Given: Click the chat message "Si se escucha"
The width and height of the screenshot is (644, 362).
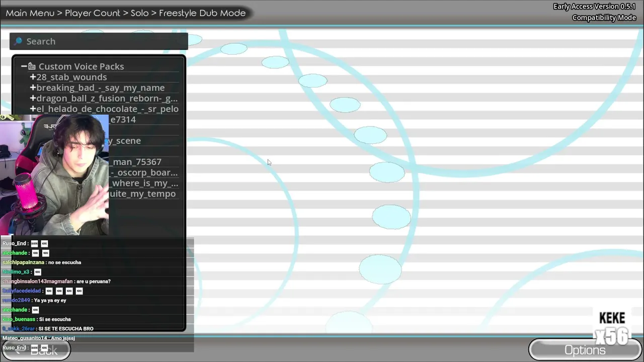Looking at the screenshot, I should [x=55, y=319].
